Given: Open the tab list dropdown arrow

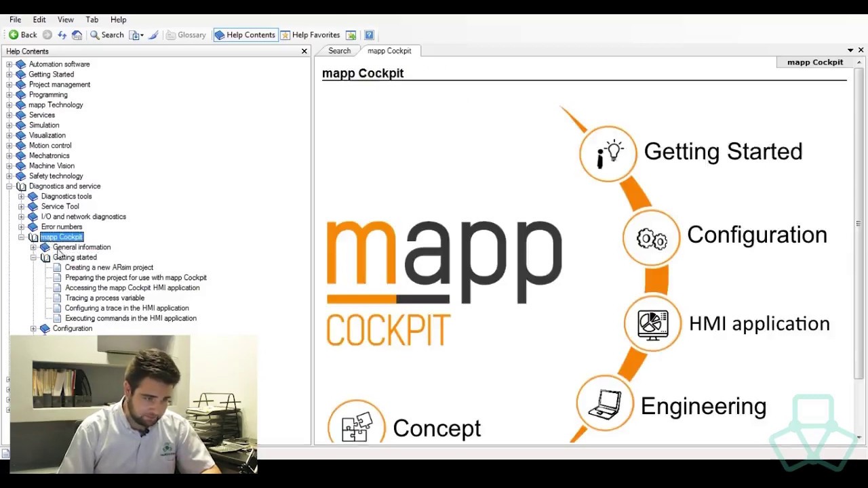Looking at the screenshot, I should pyautogui.click(x=850, y=51).
